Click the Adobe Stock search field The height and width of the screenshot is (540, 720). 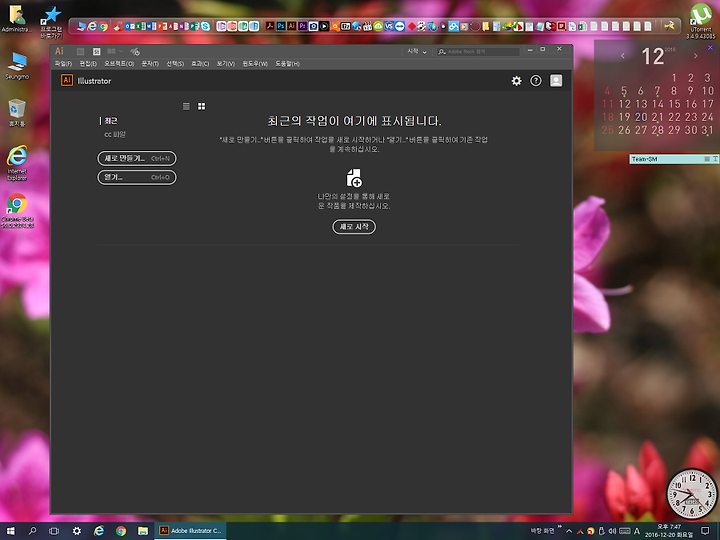(478, 52)
